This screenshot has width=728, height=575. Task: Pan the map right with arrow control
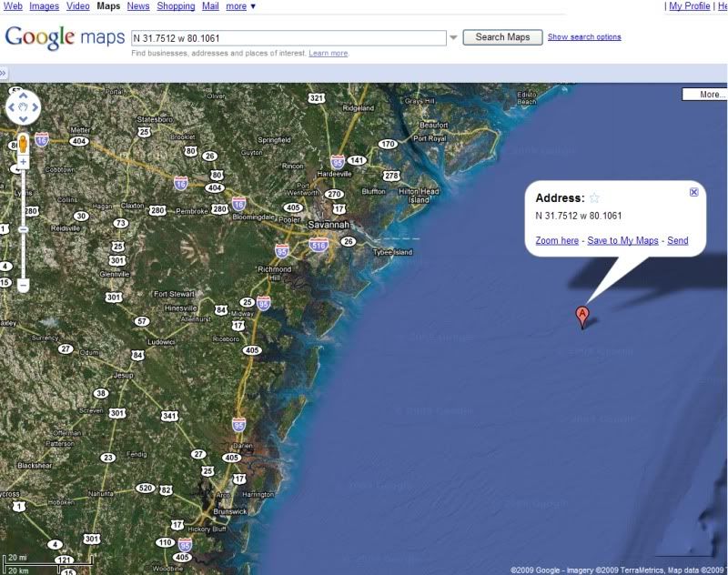click(35, 107)
